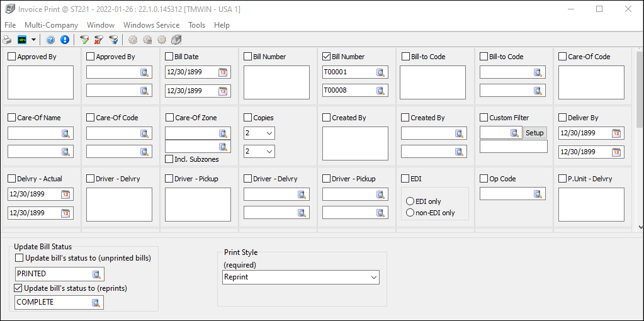Image resolution: width=644 pixels, height=321 pixels.
Task: Click the blue exclamation mark icon
Action: tap(64, 40)
